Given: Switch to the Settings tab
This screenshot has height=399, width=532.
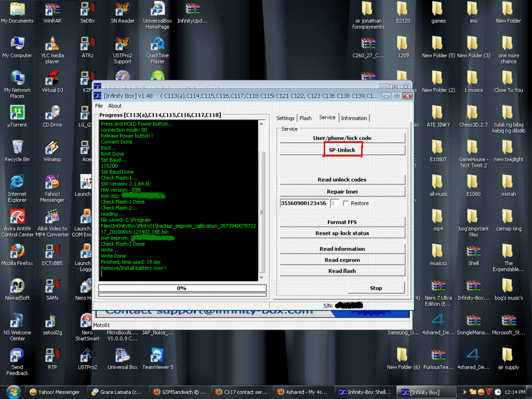Looking at the screenshot, I should (285, 118).
